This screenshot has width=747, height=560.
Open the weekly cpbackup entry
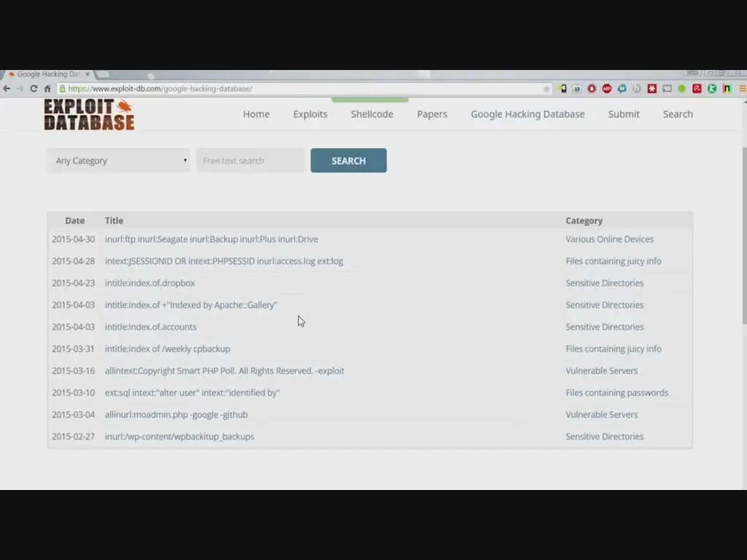point(167,349)
